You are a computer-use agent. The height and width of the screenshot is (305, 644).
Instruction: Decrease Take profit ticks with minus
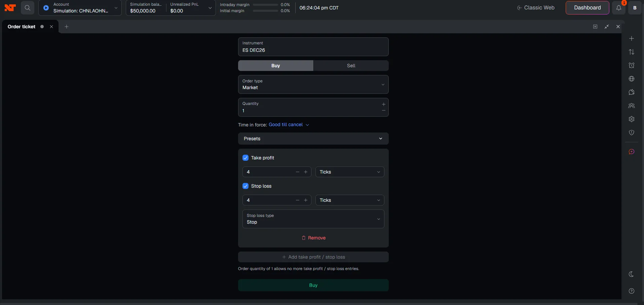(x=298, y=172)
